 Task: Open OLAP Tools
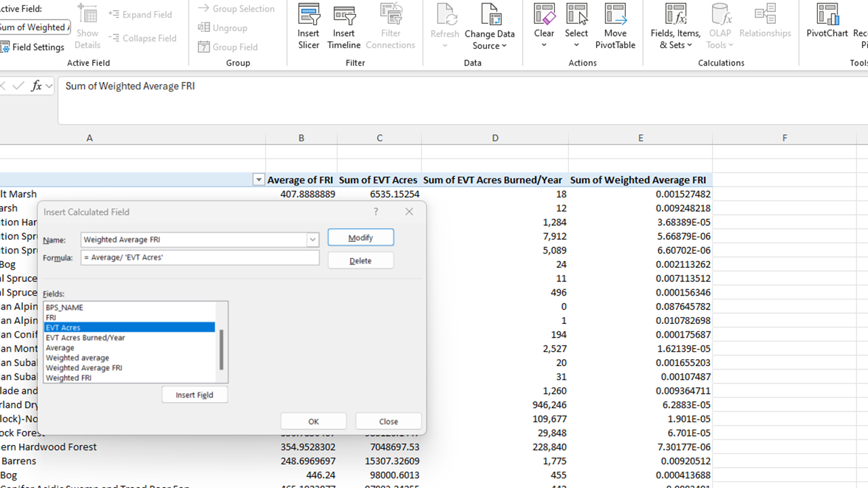tap(719, 26)
